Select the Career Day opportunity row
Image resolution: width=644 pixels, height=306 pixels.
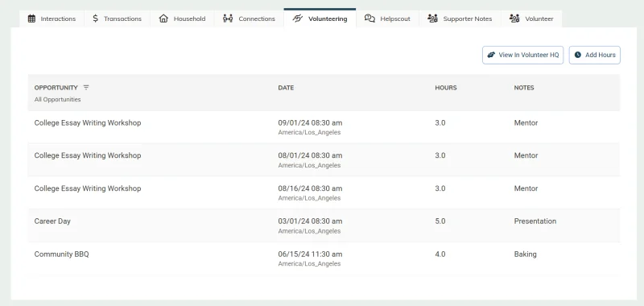(324, 225)
